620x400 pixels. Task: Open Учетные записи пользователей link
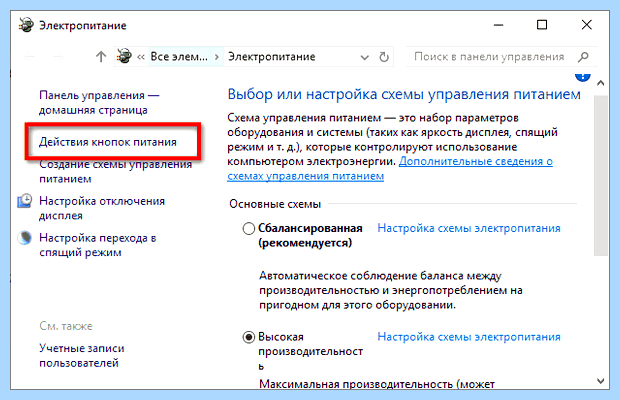click(81, 355)
